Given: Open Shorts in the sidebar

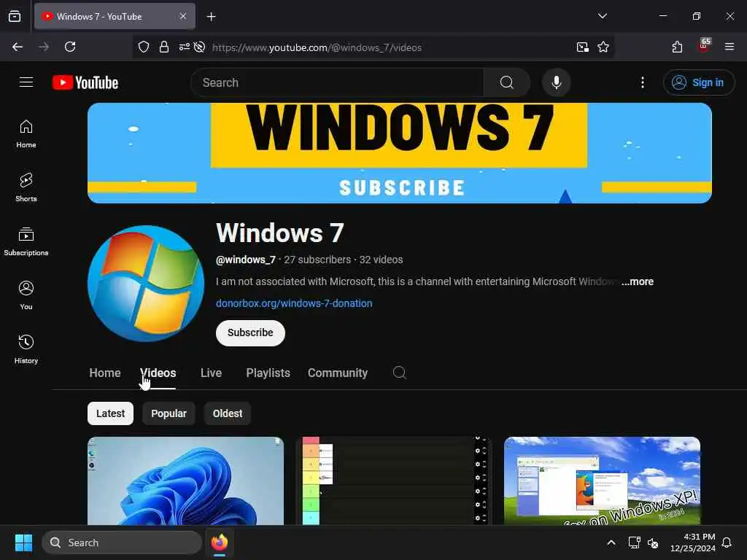Looking at the screenshot, I should pos(26,187).
